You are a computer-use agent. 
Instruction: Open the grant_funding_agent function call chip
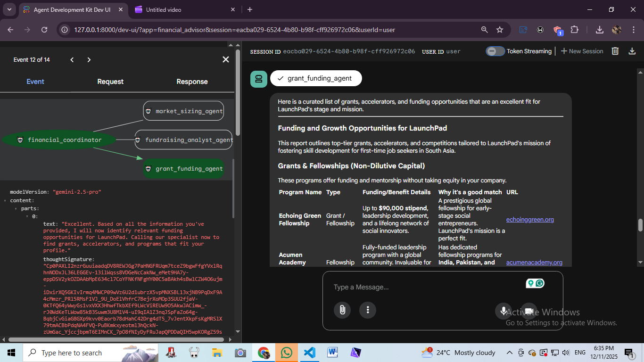pos(316,78)
